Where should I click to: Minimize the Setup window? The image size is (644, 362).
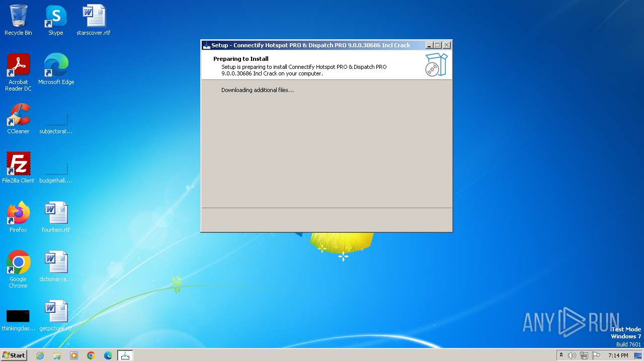pyautogui.click(x=429, y=45)
